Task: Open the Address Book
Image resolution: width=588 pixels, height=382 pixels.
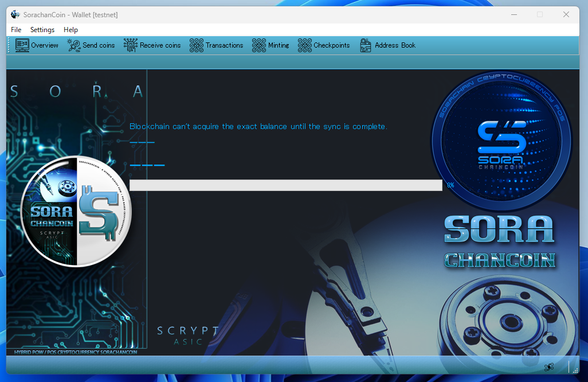Action: click(x=388, y=45)
